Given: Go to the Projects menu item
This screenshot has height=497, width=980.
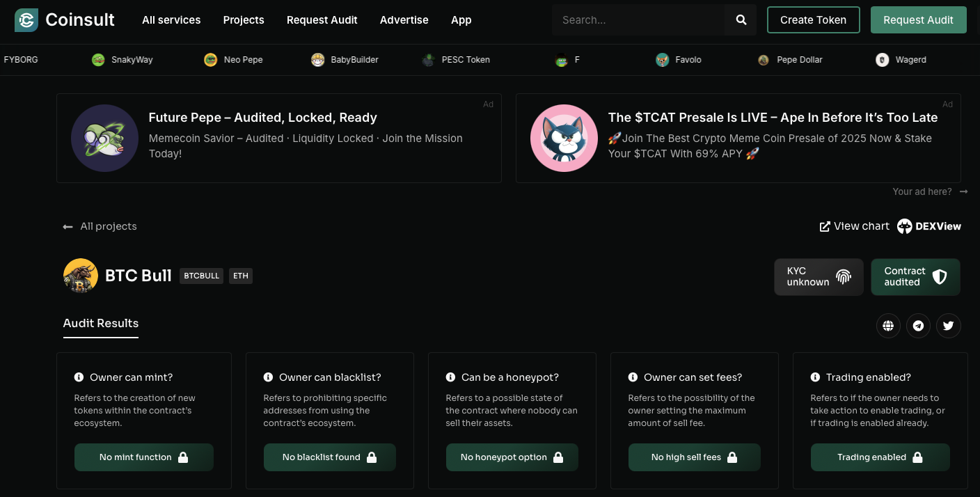Looking at the screenshot, I should click(x=244, y=20).
